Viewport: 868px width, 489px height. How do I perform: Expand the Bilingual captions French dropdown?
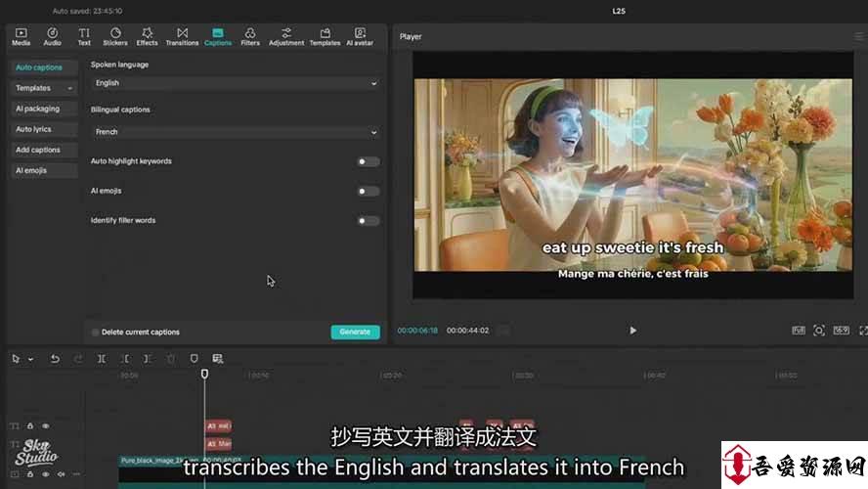point(235,132)
